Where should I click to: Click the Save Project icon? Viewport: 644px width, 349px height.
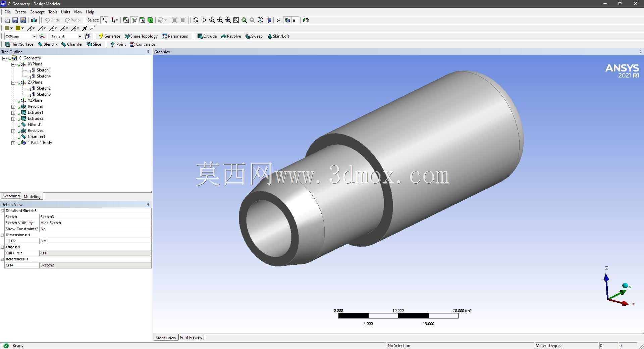15,20
